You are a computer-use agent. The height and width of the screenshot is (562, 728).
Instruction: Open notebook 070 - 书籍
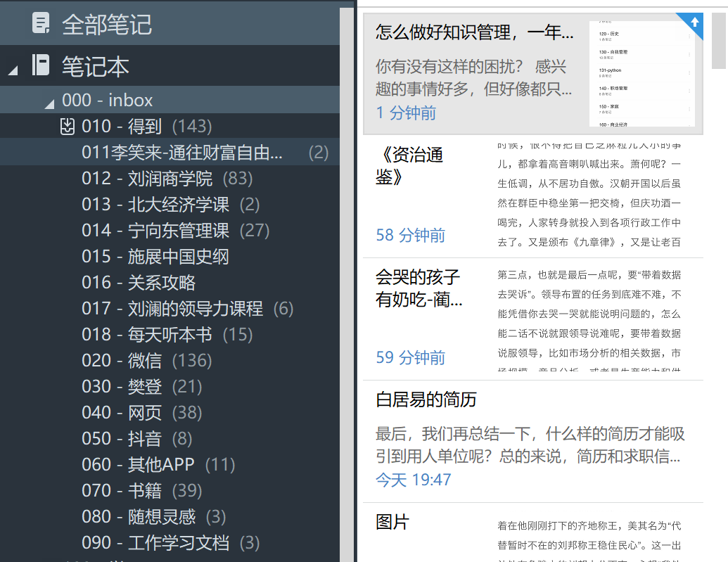click(170, 490)
